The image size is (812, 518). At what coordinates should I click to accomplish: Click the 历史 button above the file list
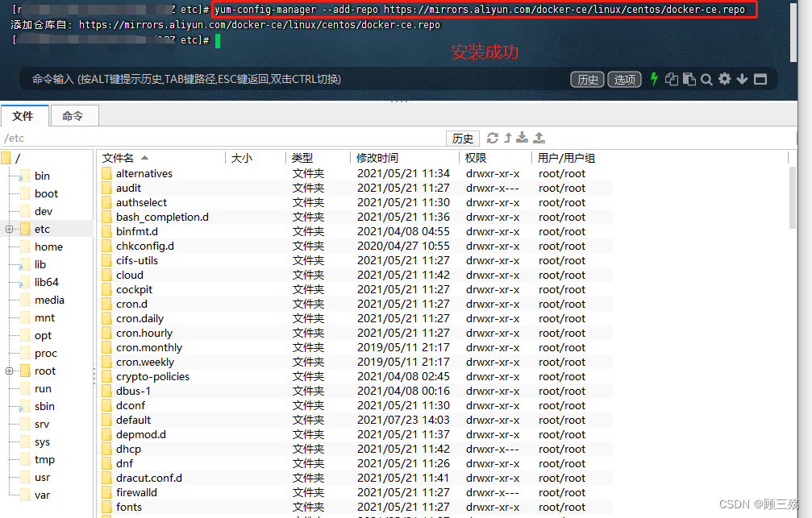tap(463, 138)
